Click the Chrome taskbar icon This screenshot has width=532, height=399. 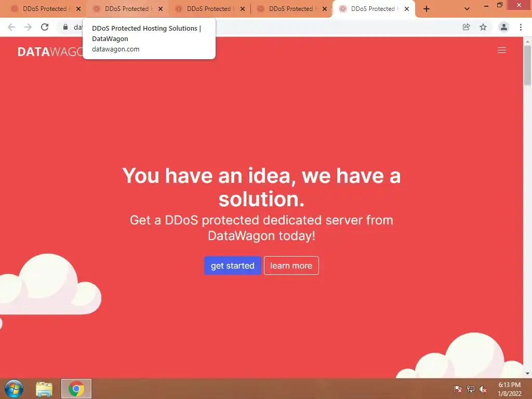click(76, 389)
